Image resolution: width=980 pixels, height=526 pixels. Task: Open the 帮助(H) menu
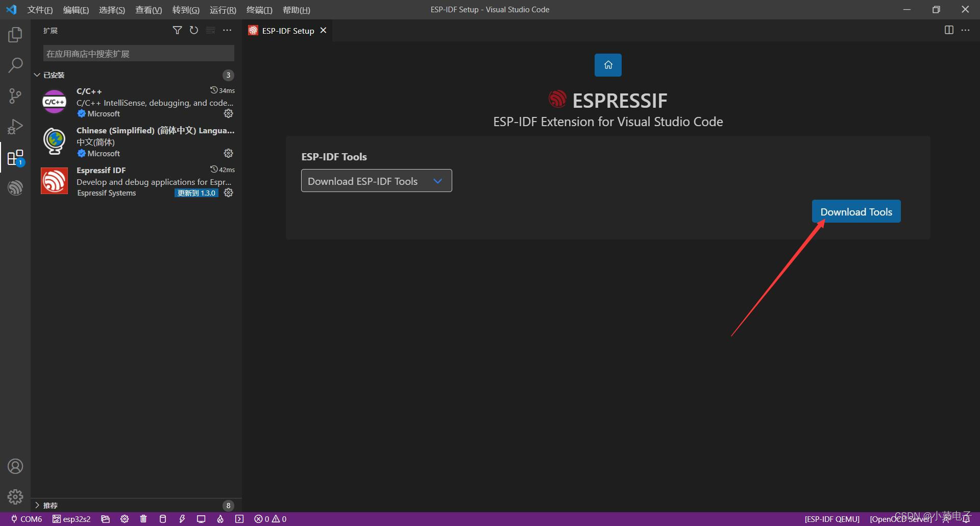[x=297, y=10]
